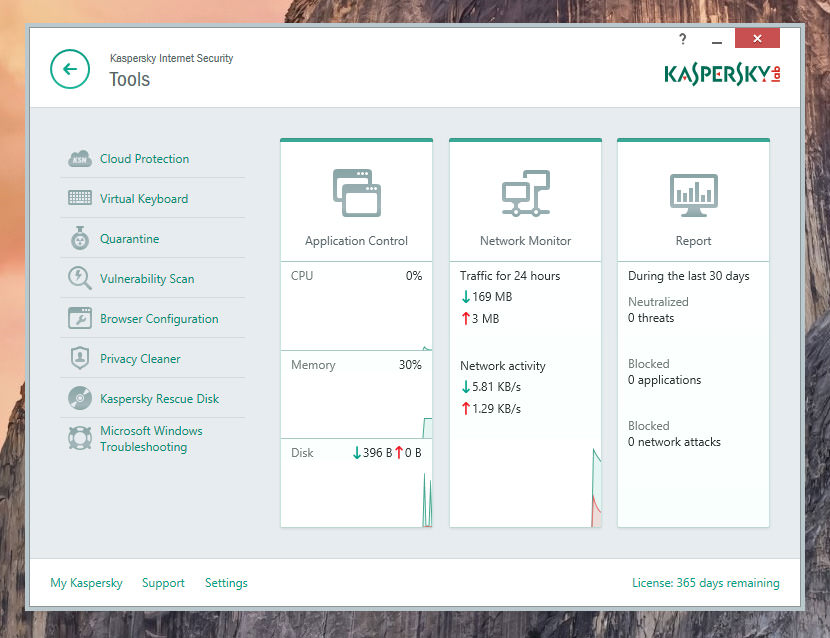This screenshot has width=830, height=638.
Task: Open Application Control title label
Action: point(356,241)
